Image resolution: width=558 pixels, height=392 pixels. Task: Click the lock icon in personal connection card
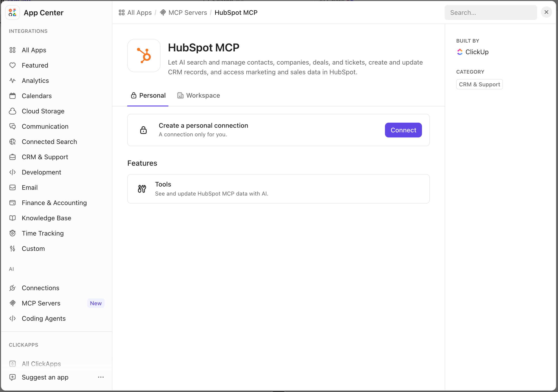143,130
